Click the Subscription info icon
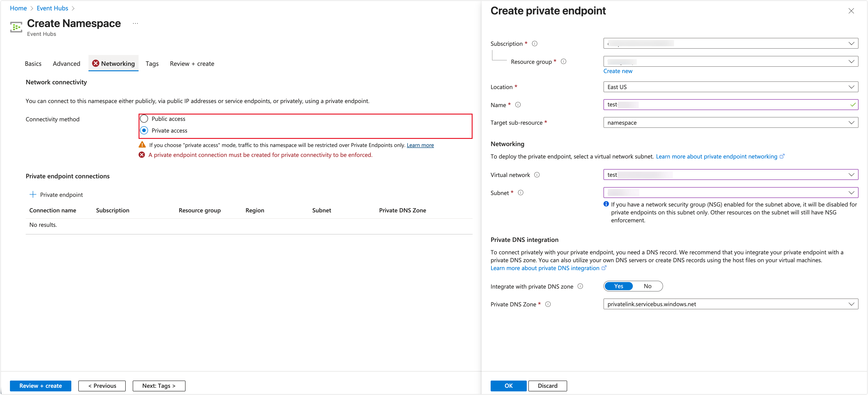 click(535, 43)
